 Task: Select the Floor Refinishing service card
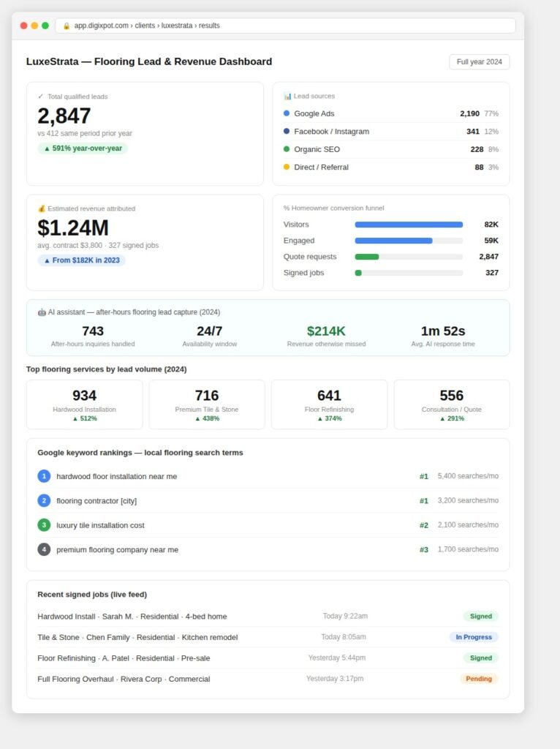tap(330, 404)
